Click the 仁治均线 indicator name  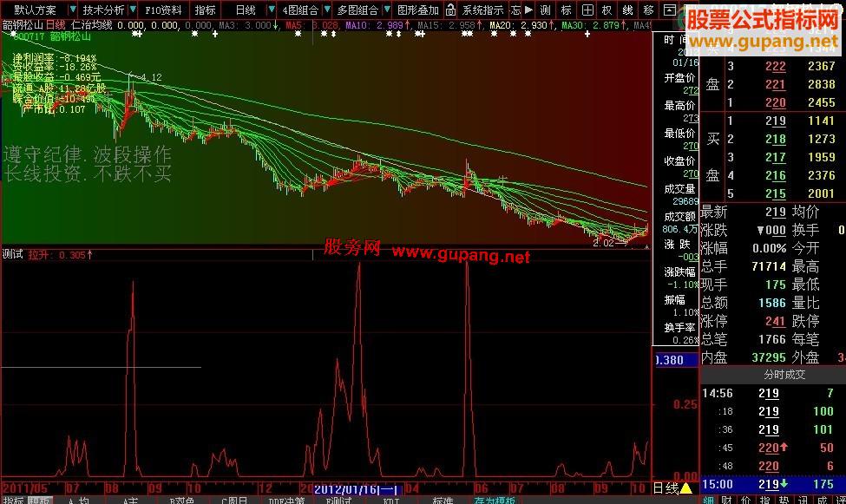(92, 25)
